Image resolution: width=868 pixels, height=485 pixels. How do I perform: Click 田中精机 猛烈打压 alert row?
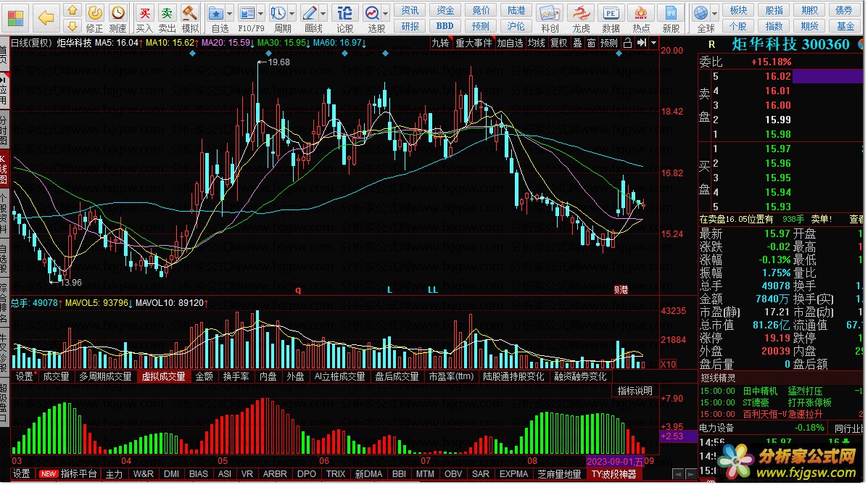click(x=780, y=391)
